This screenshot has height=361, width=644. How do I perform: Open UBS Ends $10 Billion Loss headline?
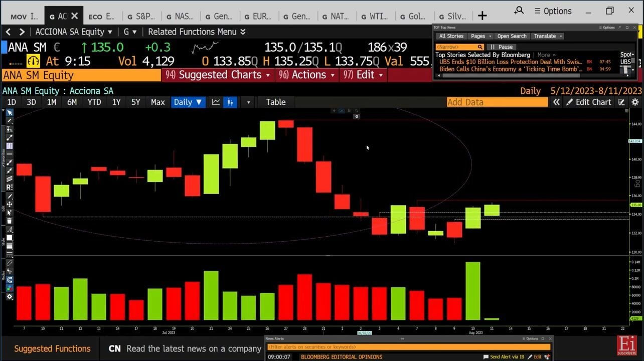[511, 62]
